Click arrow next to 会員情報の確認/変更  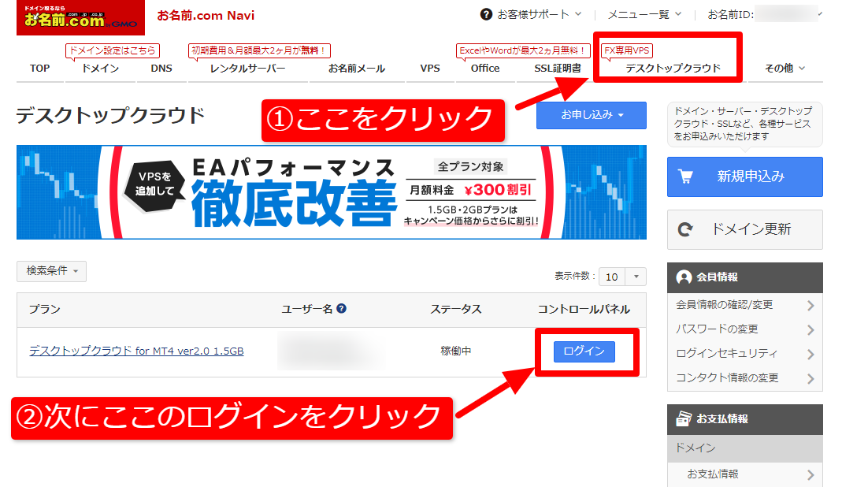811,305
